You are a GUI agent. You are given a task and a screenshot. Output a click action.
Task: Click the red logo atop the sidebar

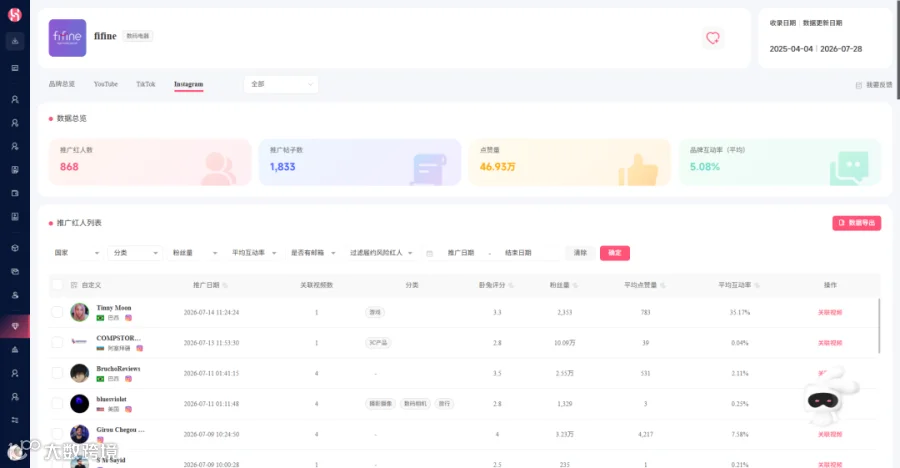pyautogui.click(x=15, y=14)
